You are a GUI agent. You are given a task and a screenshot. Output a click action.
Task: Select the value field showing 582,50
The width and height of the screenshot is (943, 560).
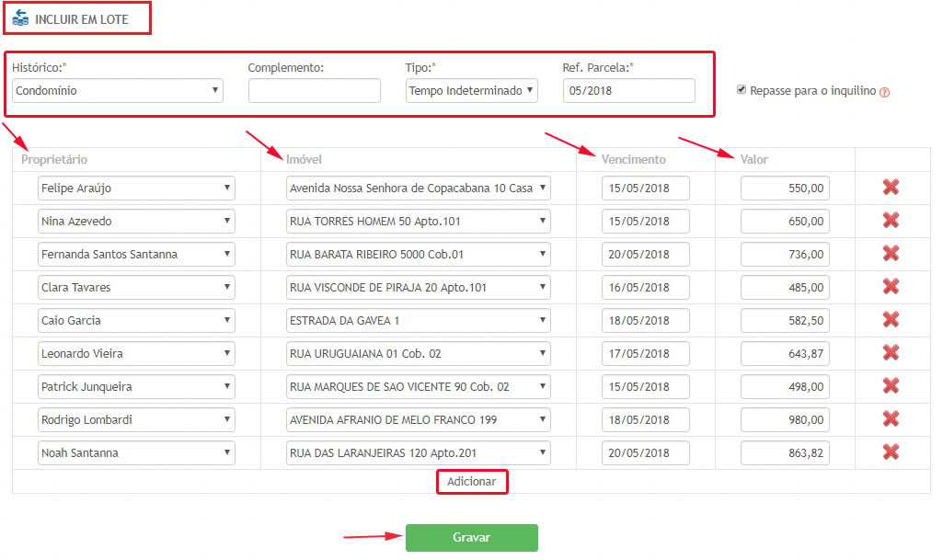784,321
